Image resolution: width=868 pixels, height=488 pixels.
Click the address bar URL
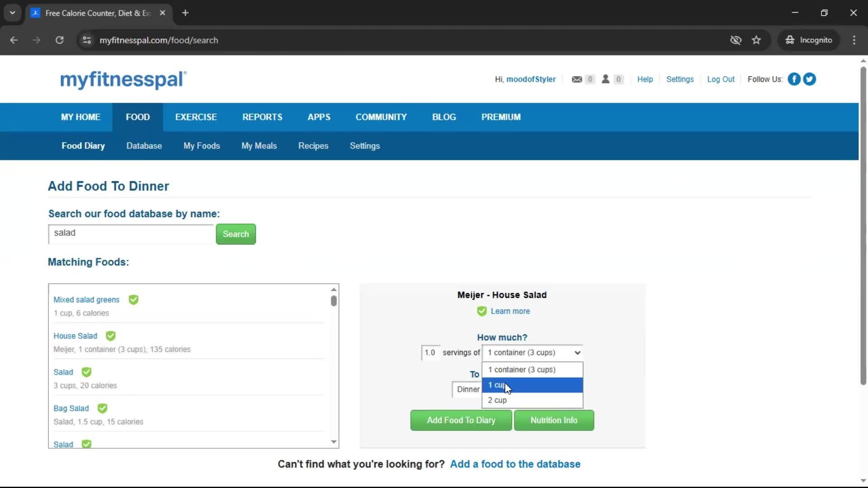(x=159, y=40)
